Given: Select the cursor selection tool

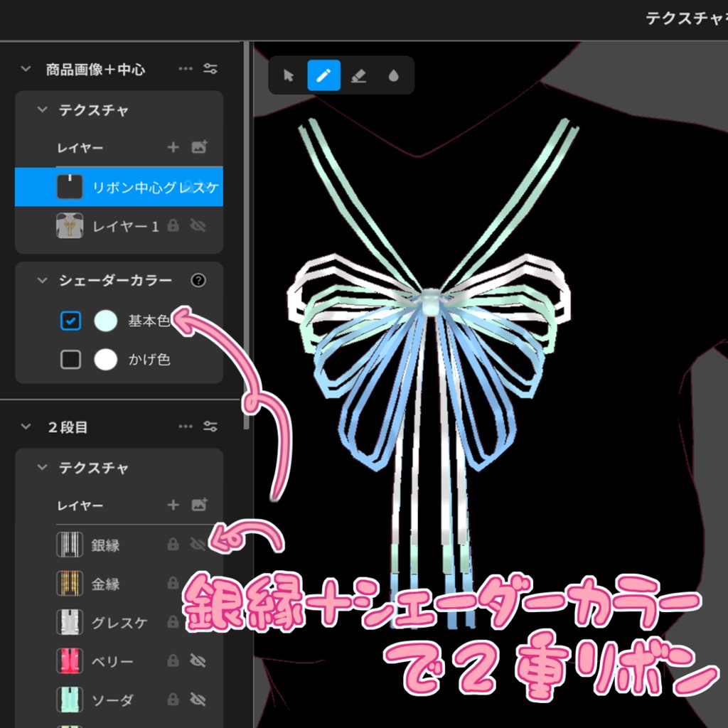Looking at the screenshot, I should [289, 75].
